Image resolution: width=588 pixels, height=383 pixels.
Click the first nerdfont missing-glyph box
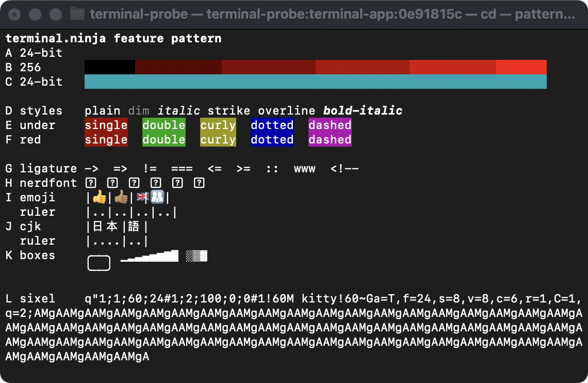pos(91,183)
